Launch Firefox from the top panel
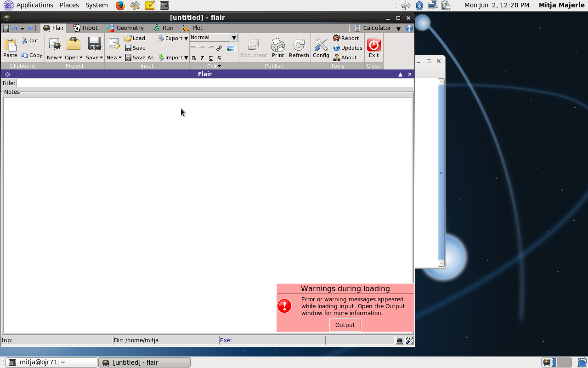 [120, 6]
